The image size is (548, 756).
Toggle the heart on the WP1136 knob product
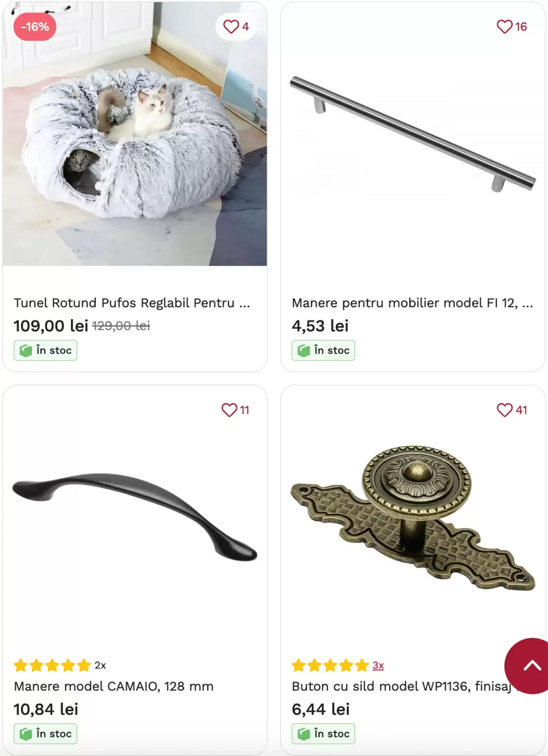pos(504,410)
